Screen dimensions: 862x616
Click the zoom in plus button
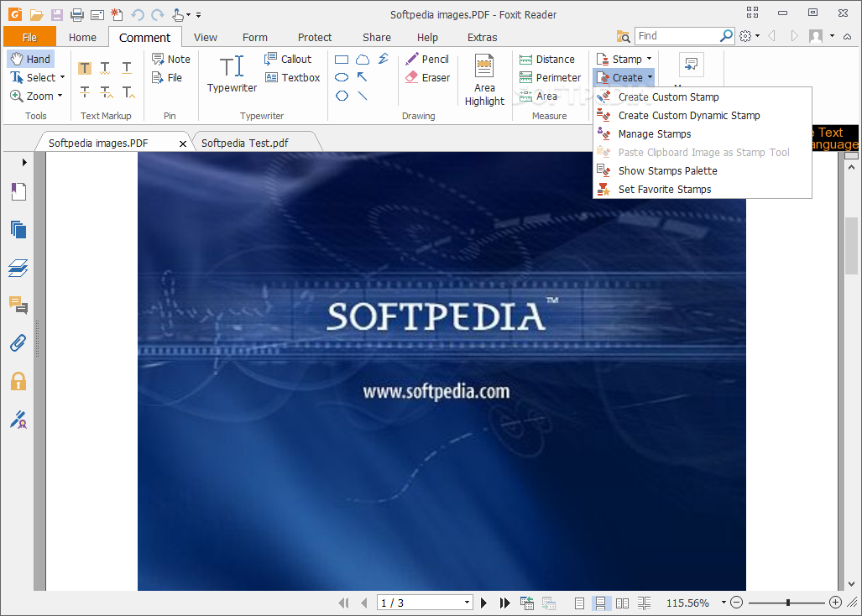tap(835, 603)
